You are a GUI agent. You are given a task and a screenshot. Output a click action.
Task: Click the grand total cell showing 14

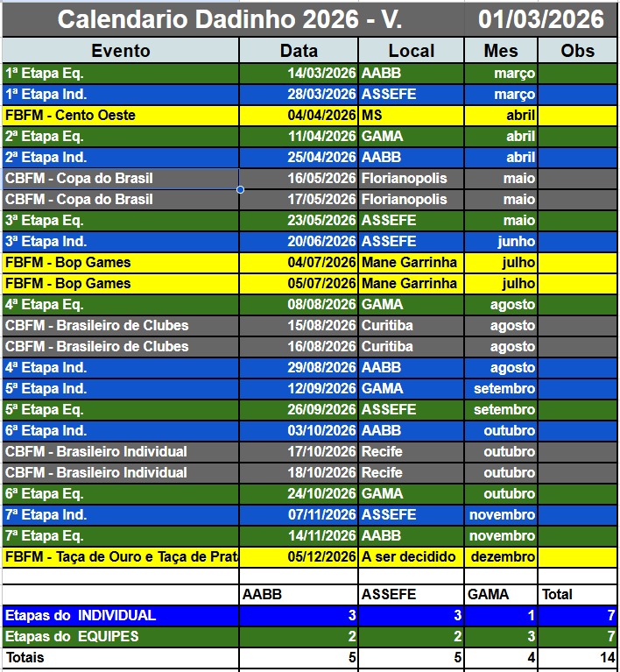coord(577,657)
